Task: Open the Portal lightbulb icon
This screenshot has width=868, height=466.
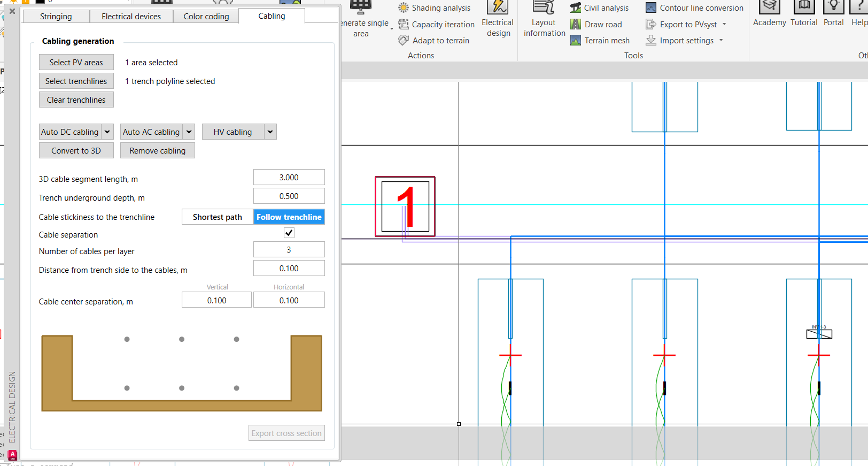Action: (833, 6)
